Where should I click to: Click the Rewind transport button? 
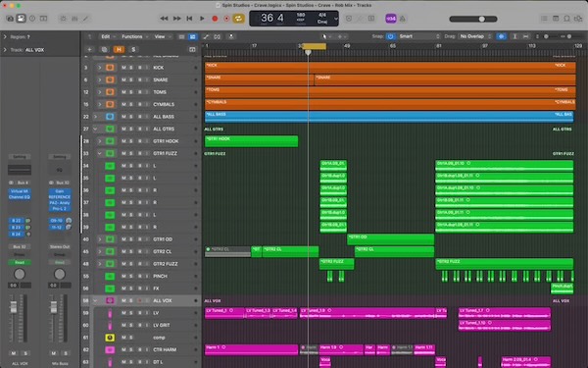click(164, 19)
